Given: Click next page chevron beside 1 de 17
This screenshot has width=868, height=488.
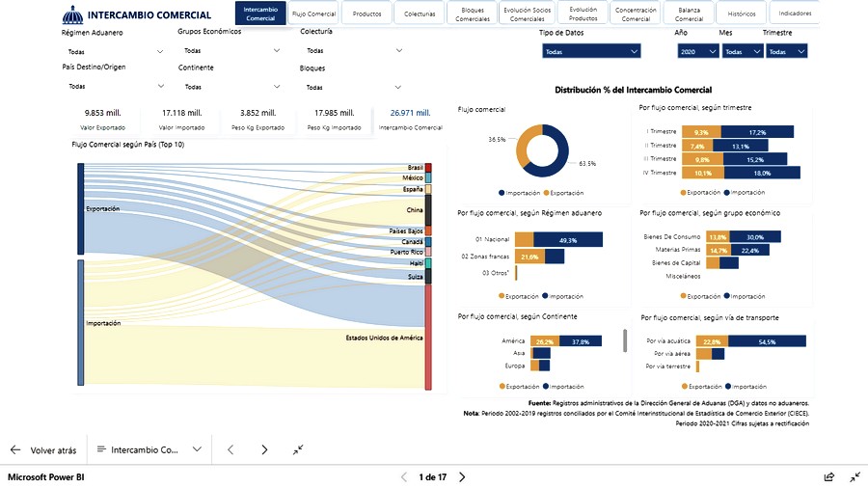Looking at the screenshot, I should coord(462,476).
